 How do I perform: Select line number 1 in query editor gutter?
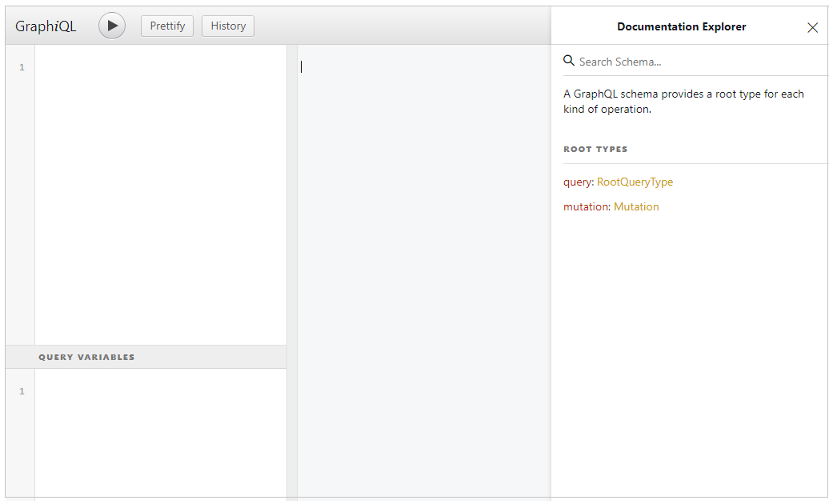22,67
